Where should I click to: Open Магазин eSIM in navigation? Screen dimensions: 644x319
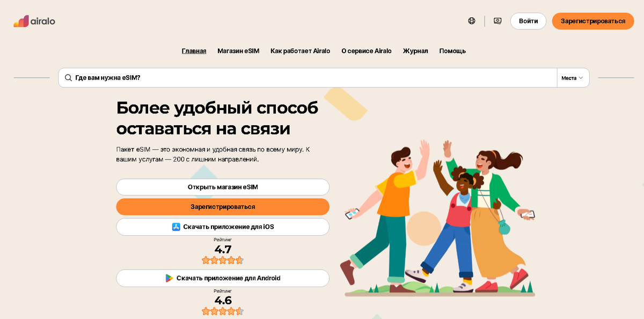[238, 51]
